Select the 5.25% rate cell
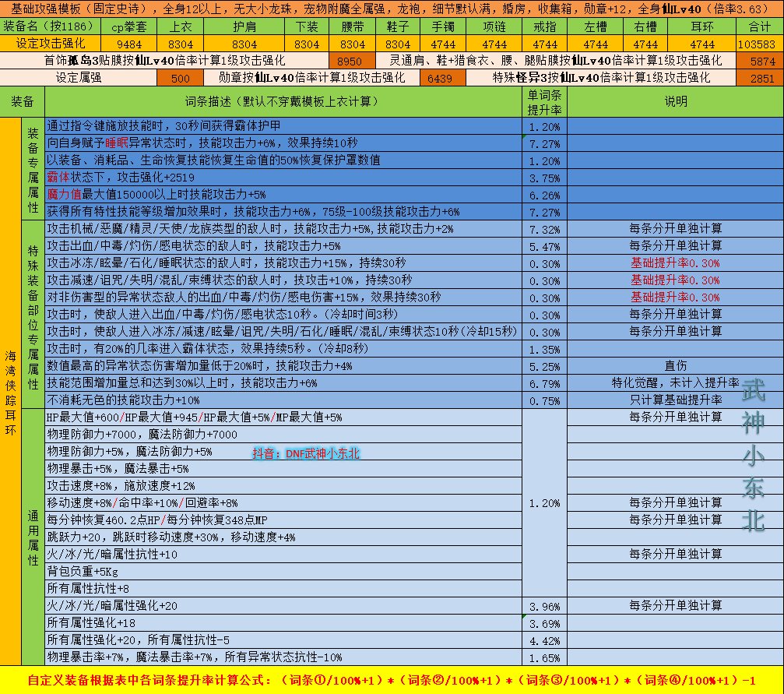 pos(544,366)
